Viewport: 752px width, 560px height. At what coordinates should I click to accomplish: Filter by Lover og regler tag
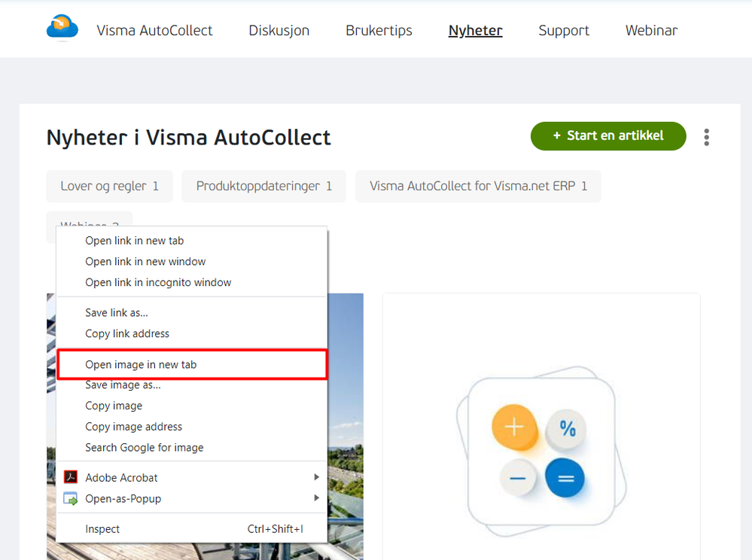point(109,186)
